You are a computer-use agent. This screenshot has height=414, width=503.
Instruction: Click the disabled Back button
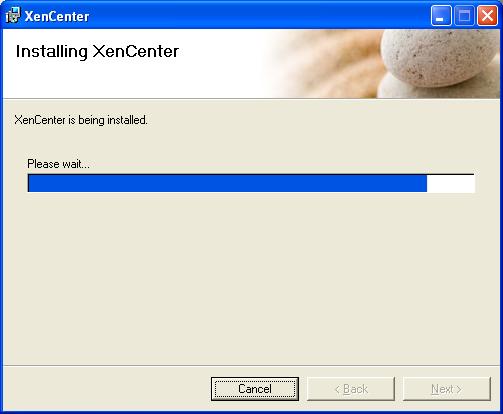point(351,389)
